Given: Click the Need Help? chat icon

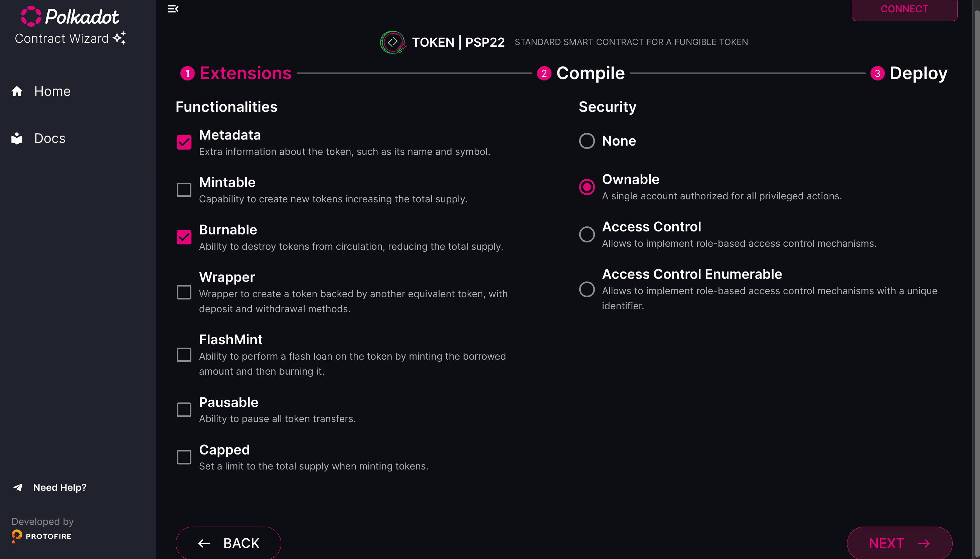Looking at the screenshot, I should (x=18, y=487).
